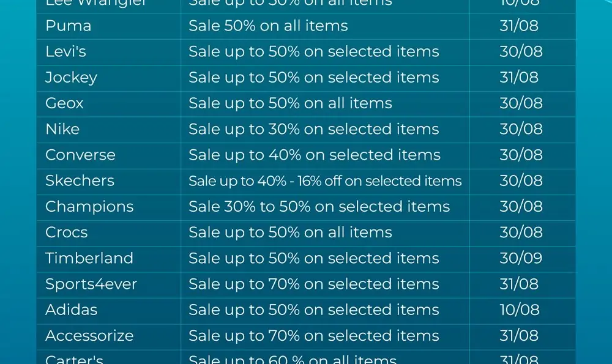Click the Accessorize brand name

89,336
